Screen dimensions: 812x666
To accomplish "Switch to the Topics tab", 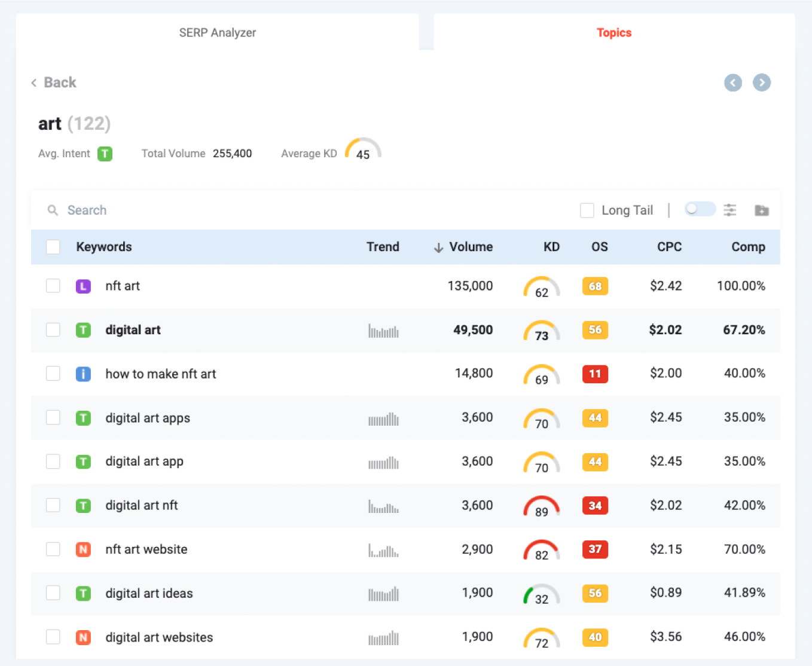I will (x=614, y=32).
